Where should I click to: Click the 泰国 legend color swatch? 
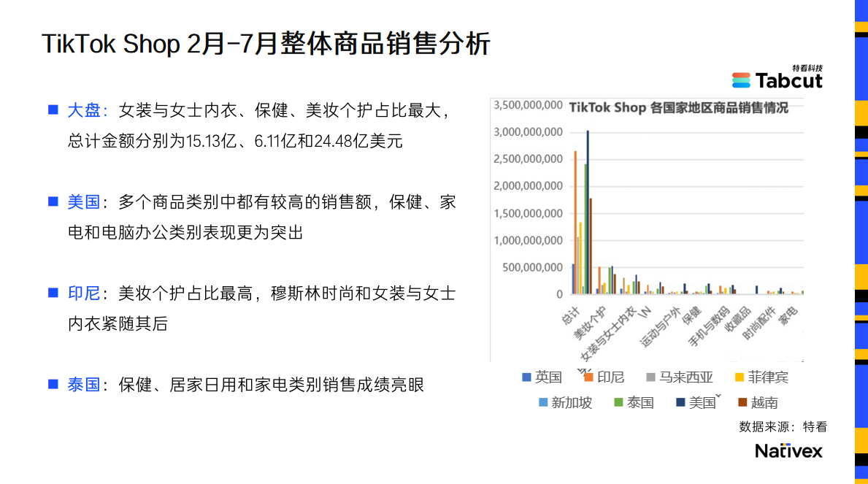[618, 402]
